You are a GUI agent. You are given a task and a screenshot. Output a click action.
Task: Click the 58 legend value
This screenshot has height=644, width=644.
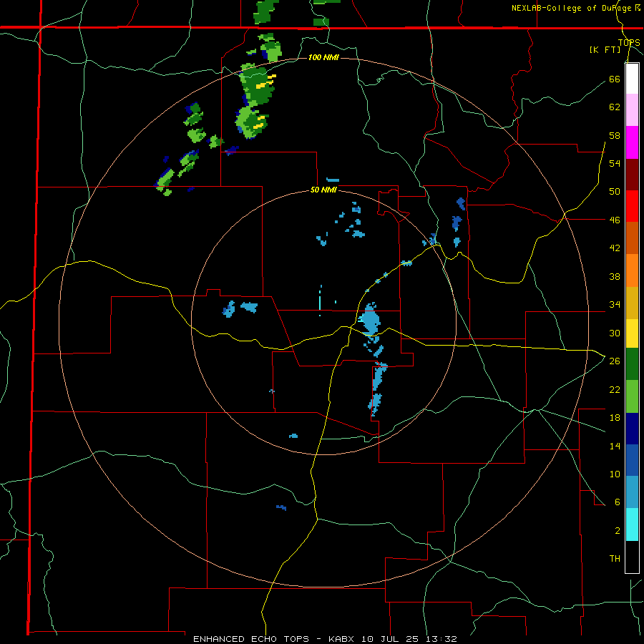(x=615, y=135)
